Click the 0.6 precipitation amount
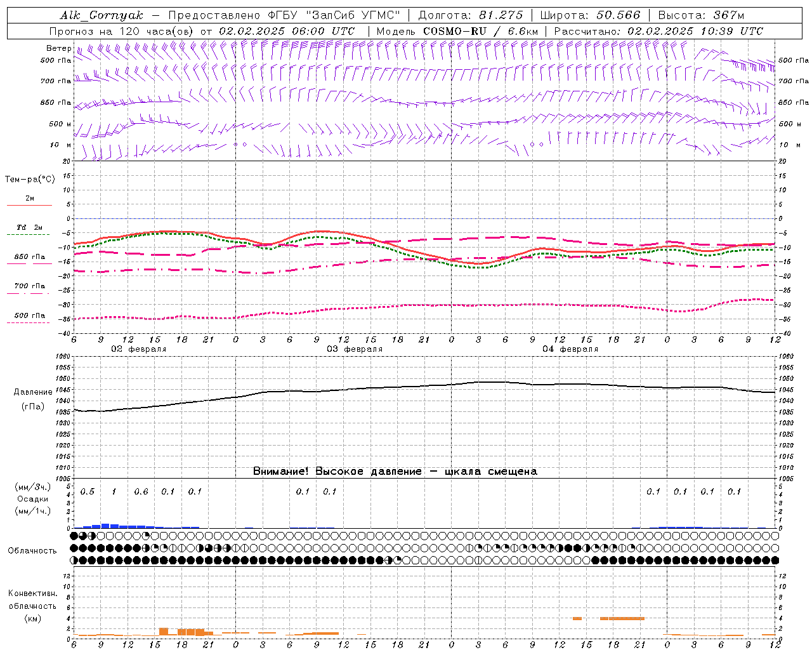 [141, 492]
